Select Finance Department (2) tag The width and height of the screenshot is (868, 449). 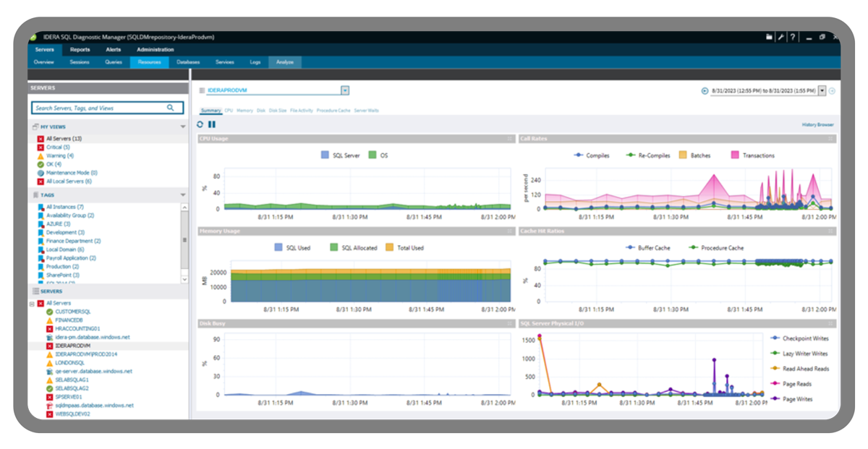click(73, 241)
